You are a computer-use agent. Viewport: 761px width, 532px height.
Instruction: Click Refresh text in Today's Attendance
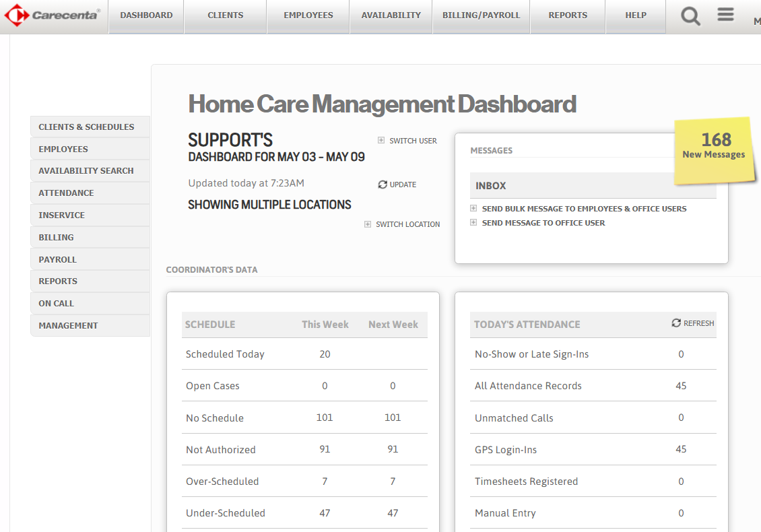[699, 323]
